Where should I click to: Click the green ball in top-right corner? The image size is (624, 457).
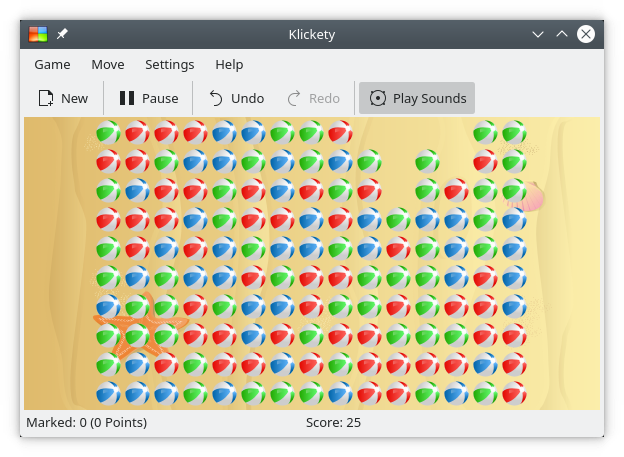[x=514, y=132]
